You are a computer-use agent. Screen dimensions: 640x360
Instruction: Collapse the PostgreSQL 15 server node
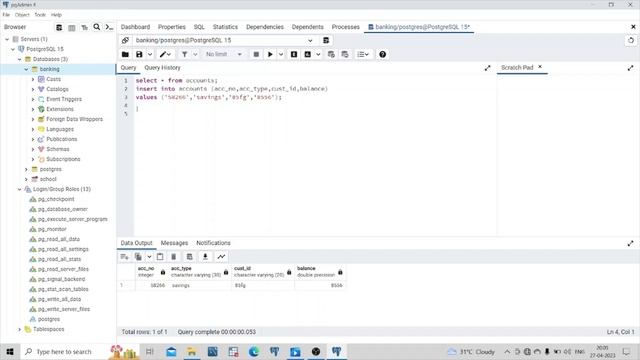(13, 49)
